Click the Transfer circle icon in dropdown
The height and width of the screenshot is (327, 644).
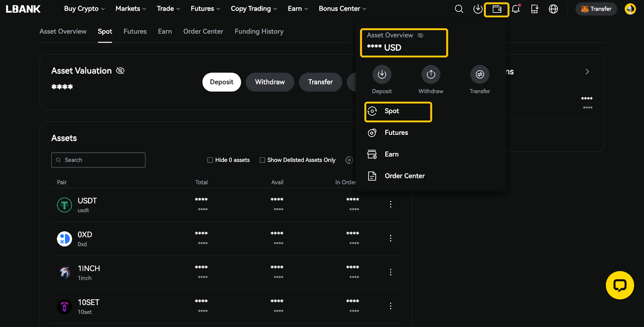(x=480, y=74)
